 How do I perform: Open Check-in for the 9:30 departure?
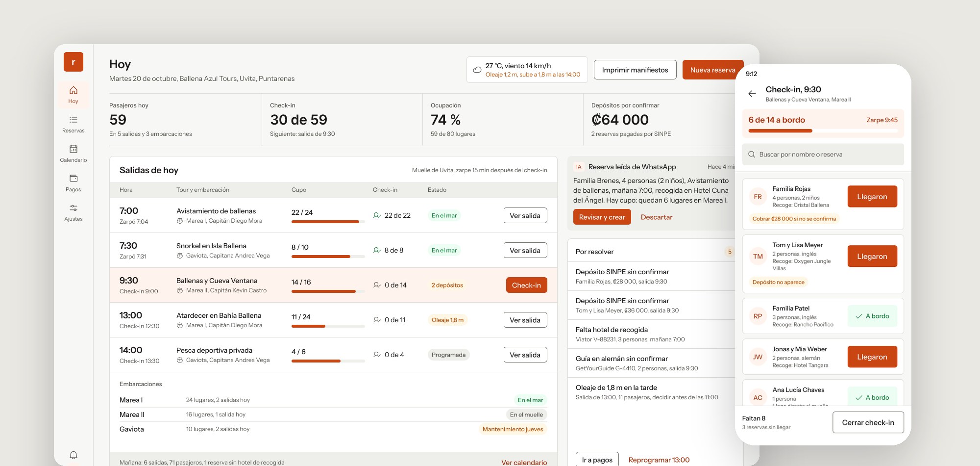pos(527,285)
